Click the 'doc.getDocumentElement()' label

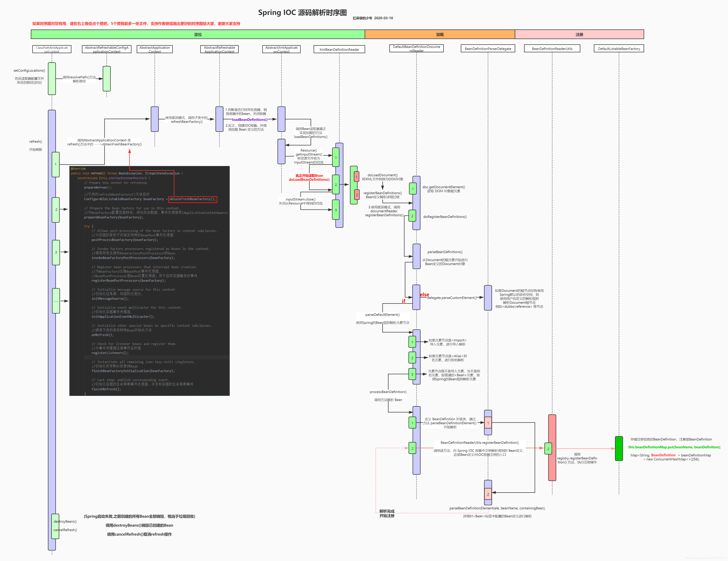click(x=444, y=187)
